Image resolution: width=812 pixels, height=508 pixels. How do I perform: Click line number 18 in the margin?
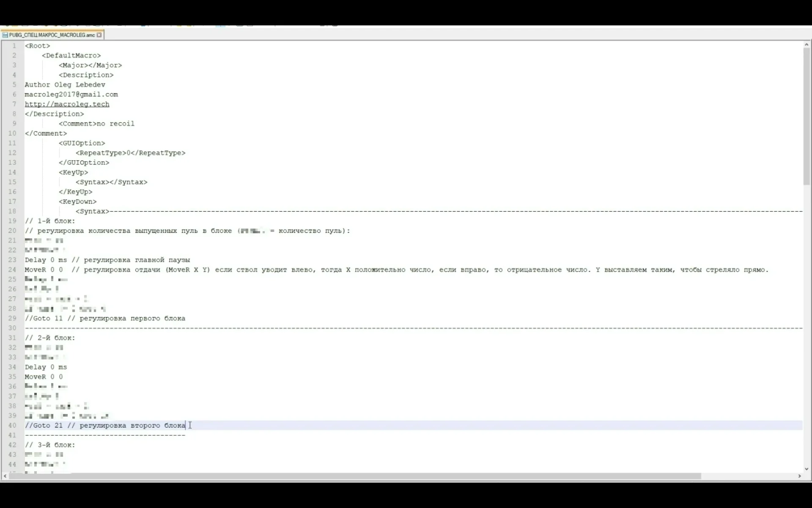click(x=12, y=211)
